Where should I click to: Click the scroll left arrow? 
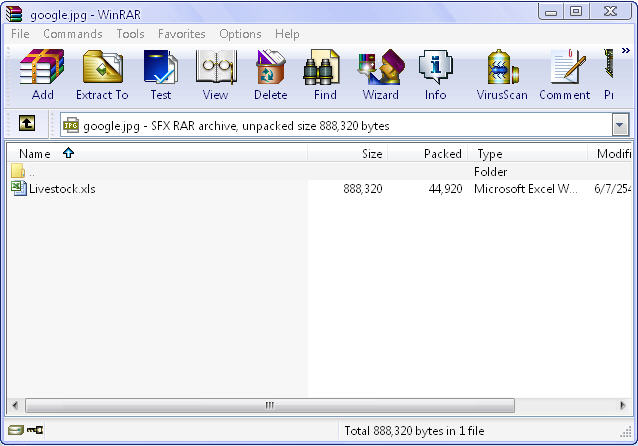[x=15, y=405]
